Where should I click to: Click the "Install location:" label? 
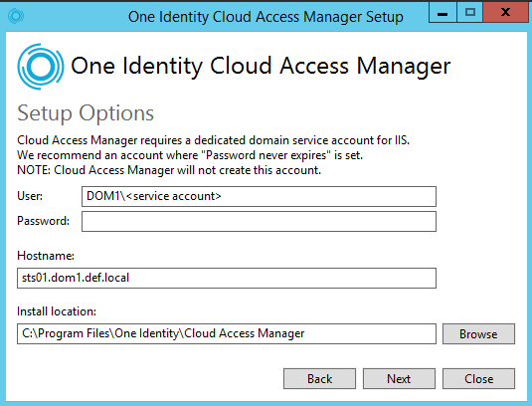pos(57,311)
